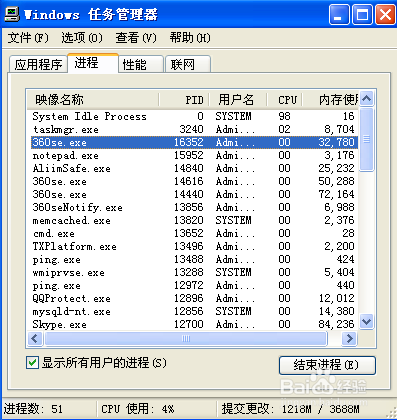Sort by 用户名 column header
This screenshot has height=420, width=397.
click(238, 99)
